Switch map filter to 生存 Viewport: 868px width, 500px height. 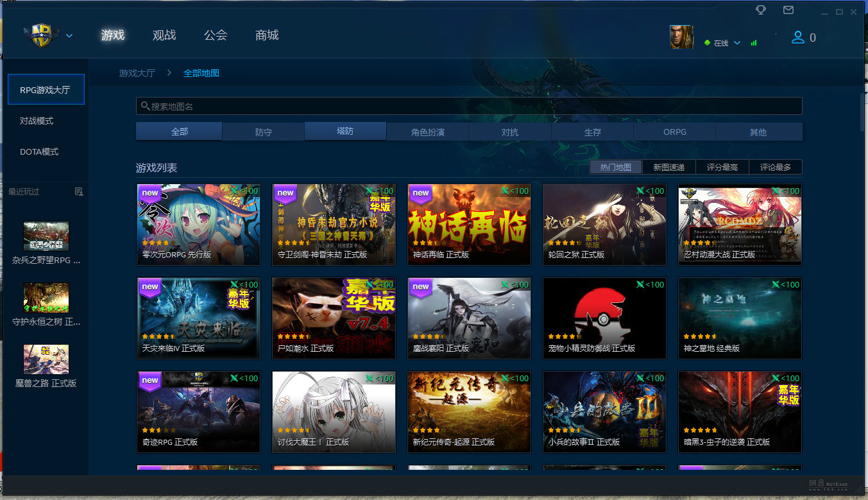592,132
